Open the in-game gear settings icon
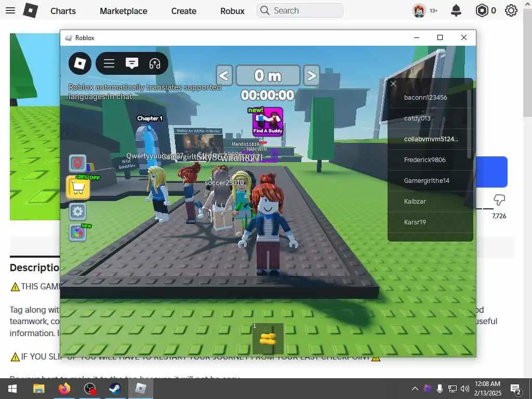This screenshot has width=532, height=399. pyautogui.click(x=78, y=212)
